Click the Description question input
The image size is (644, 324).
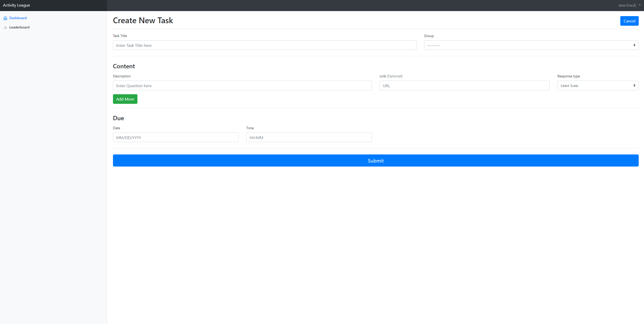pyautogui.click(x=242, y=85)
